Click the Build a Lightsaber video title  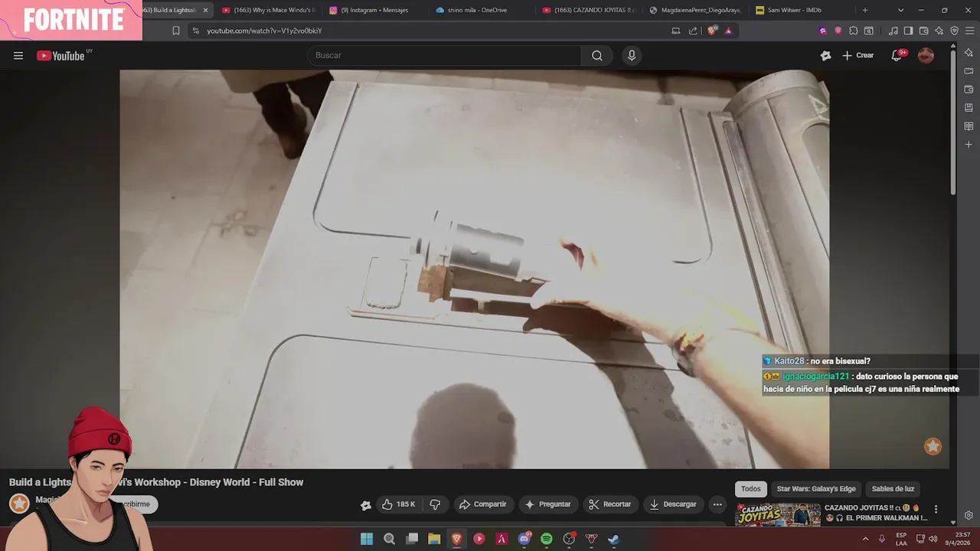click(156, 482)
